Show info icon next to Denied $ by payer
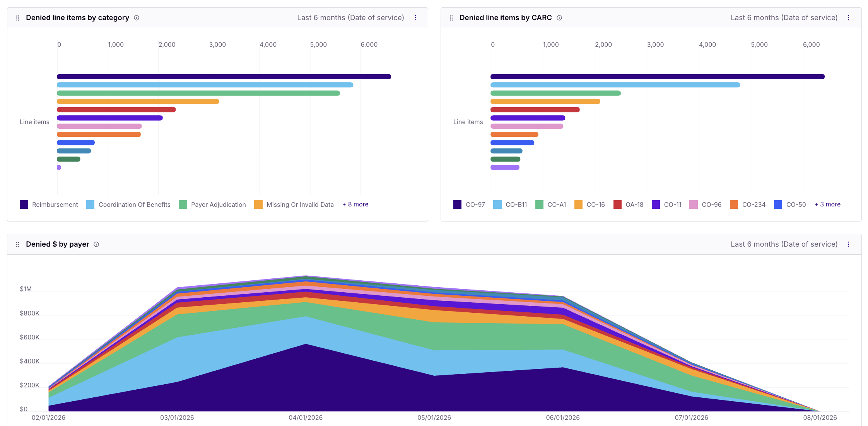This screenshot has width=868, height=426. tap(96, 244)
